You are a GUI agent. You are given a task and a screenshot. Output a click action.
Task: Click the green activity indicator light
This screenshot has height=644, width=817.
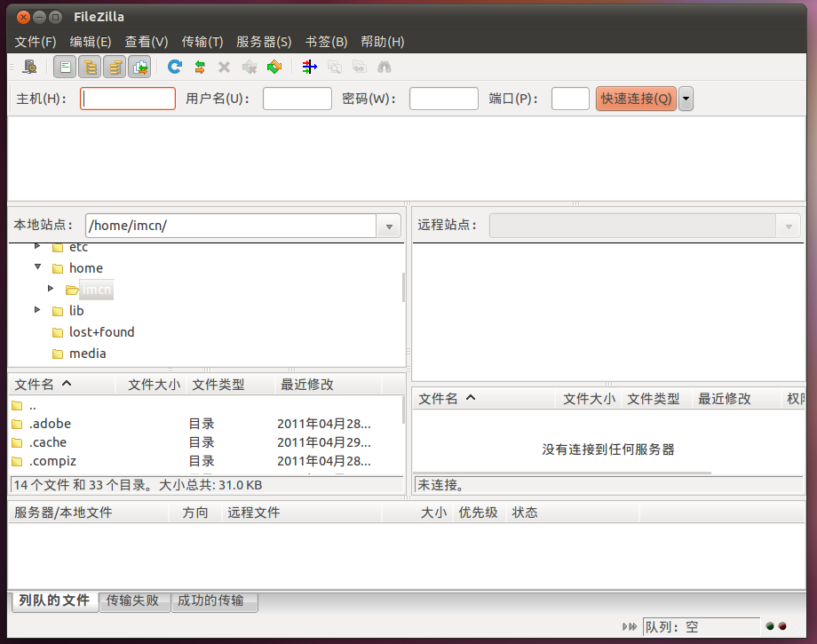pyautogui.click(x=770, y=626)
